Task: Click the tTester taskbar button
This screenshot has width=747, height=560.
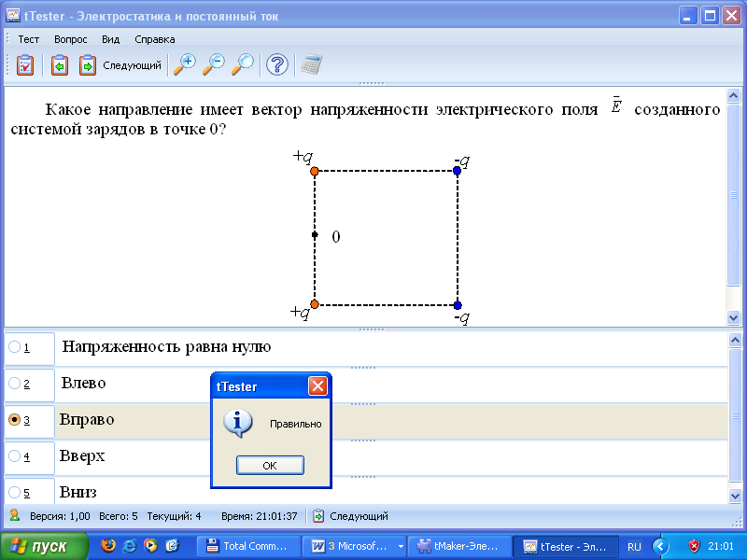Action: pos(565,546)
